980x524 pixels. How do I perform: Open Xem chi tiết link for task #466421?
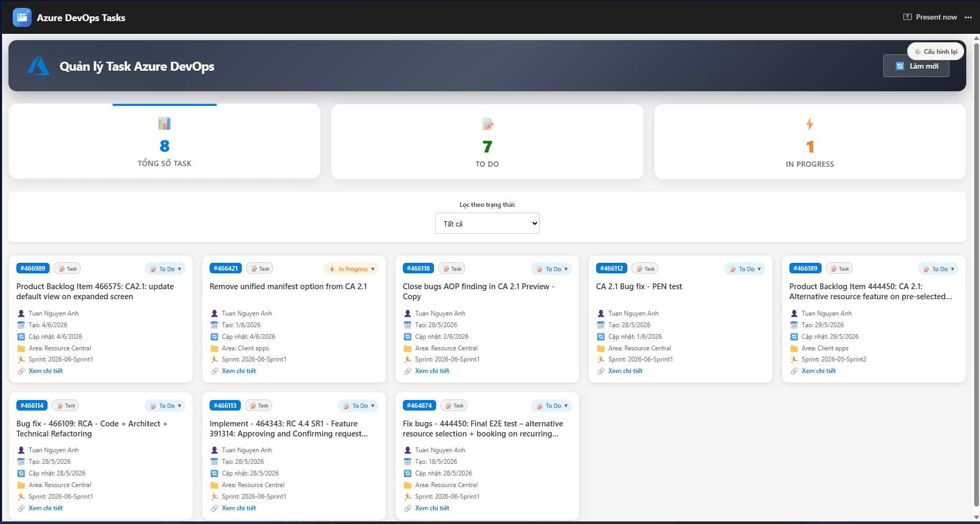(239, 371)
